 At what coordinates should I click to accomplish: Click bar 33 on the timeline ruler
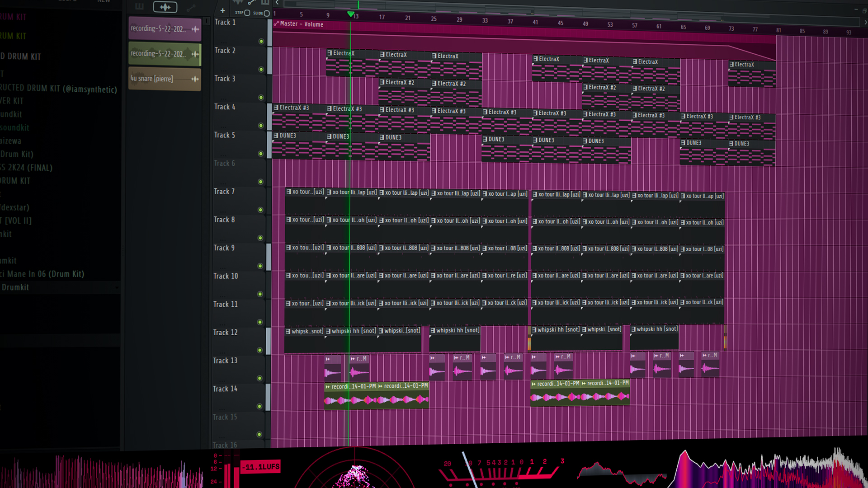[485, 20]
